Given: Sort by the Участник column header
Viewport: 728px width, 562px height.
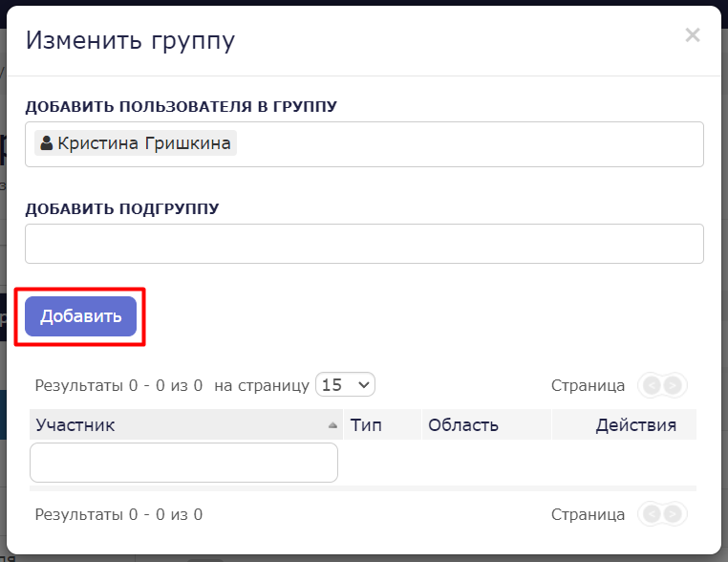Looking at the screenshot, I should coord(186,424).
